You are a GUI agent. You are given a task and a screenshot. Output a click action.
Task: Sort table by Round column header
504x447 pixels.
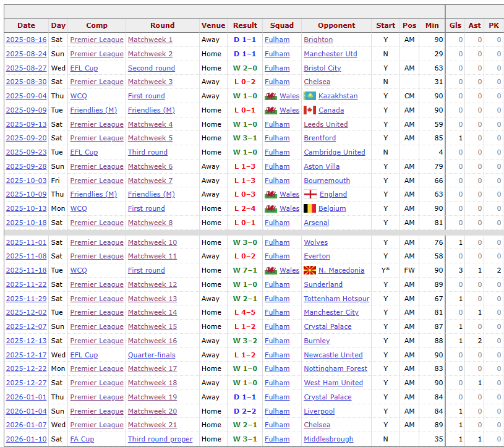(x=162, y=25)
